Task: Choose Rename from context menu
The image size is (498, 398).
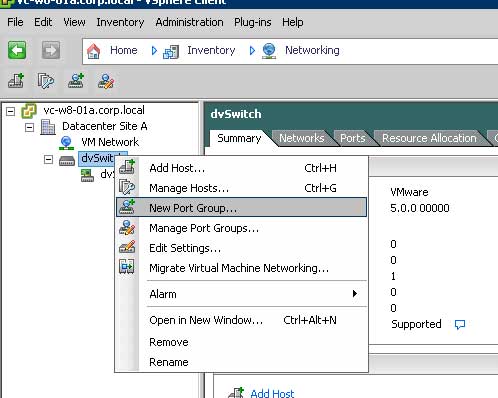Action: coord(242,362)
